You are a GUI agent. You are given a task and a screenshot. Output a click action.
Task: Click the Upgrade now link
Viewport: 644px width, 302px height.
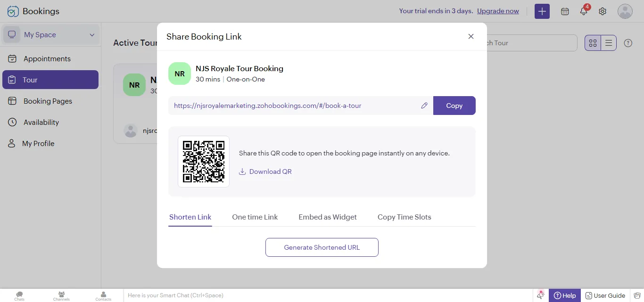tap(498, 11)
